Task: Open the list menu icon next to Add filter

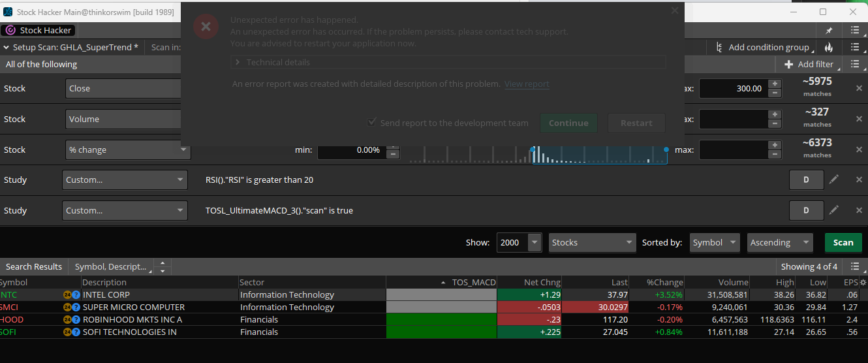Action: tap(854, 64)
